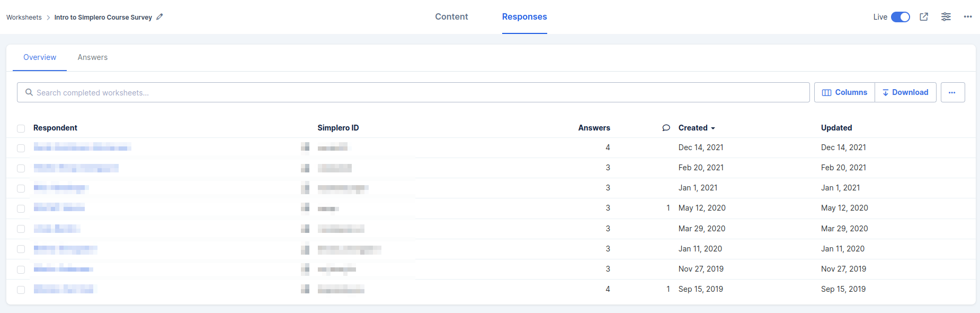Download the worksheet responses
The image size is (980, 313).
click(x=905, y=92)
